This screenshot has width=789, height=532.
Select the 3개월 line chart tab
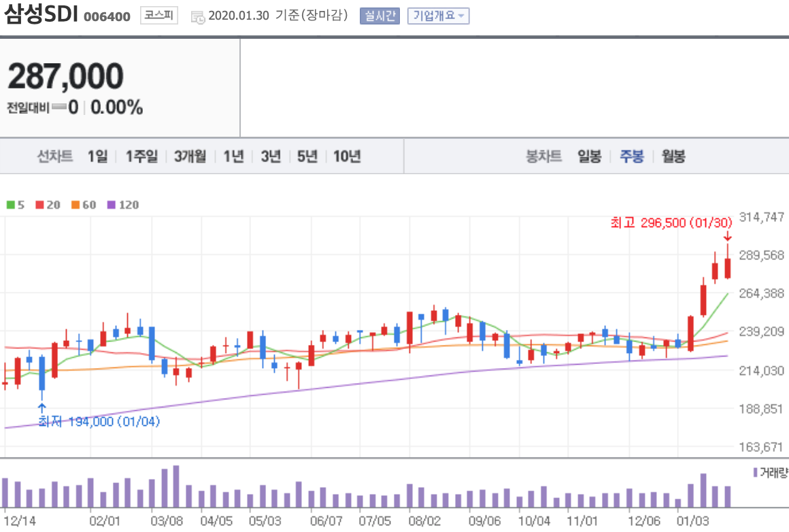(x=190, y=156)
